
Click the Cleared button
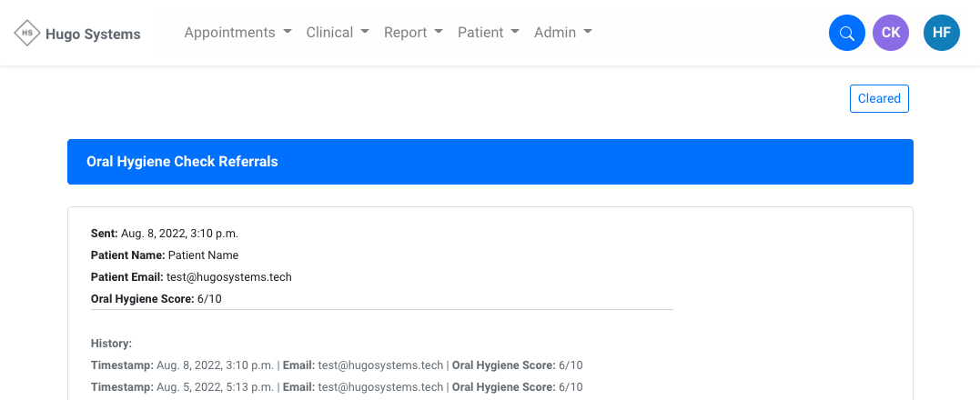click(x=879, y=98)
